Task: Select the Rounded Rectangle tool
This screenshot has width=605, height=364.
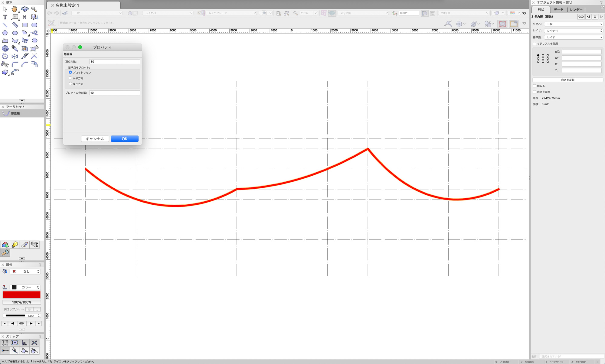Action: tap(34, 25)
